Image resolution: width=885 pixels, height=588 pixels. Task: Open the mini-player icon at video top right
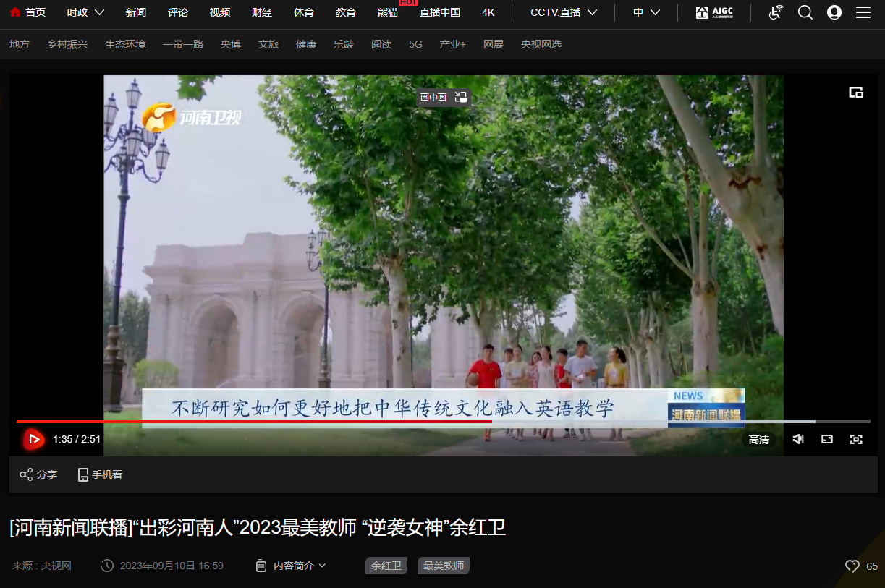coord(856,92)
